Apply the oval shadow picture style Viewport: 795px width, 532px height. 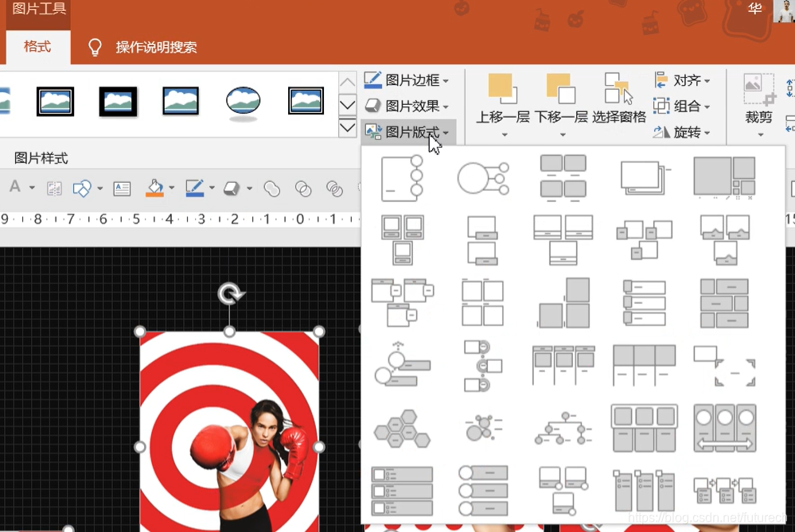pos(244,103)
